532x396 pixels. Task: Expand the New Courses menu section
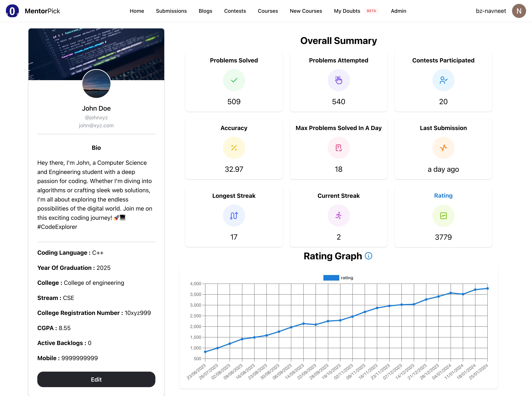(x=306, y=11)
